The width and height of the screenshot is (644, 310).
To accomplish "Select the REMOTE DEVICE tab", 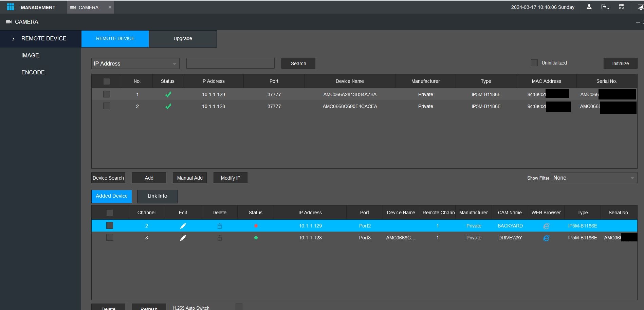I will click(x=115, y=39).
